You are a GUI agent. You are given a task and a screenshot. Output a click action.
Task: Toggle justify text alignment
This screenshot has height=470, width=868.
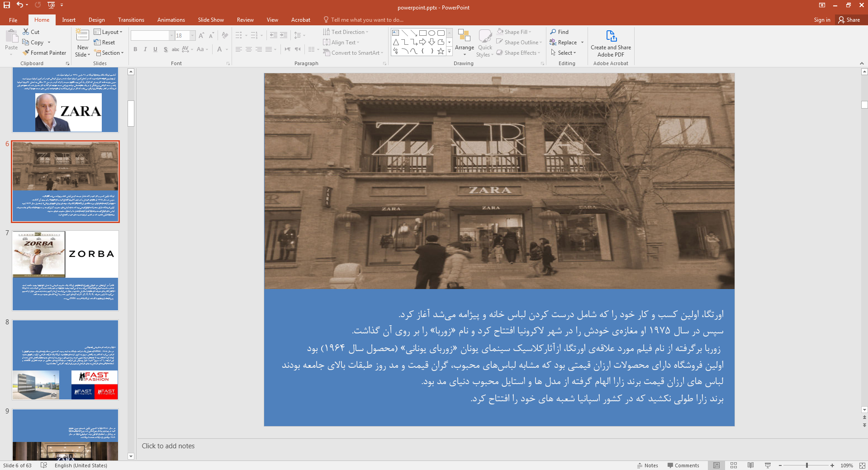[269, 49]
